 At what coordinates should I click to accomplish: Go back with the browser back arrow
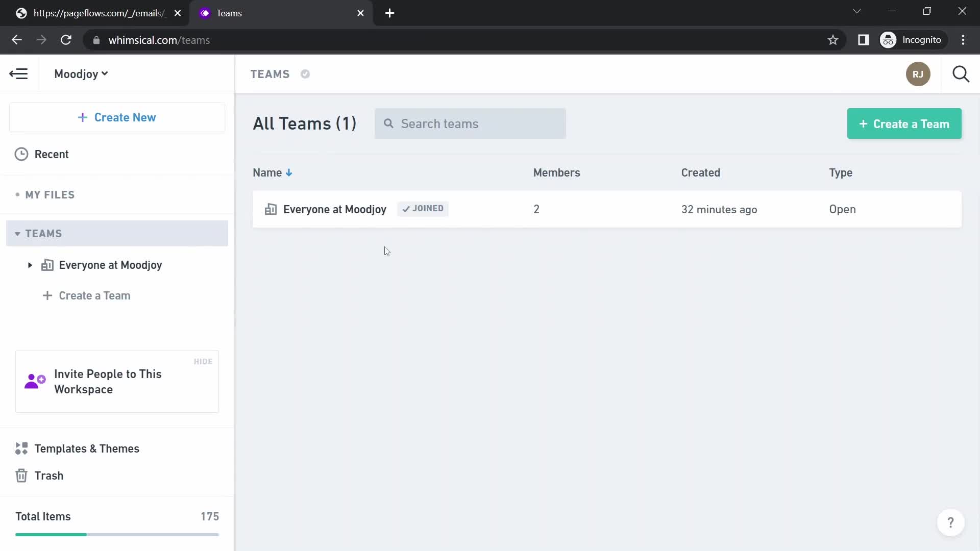(17, 40)
